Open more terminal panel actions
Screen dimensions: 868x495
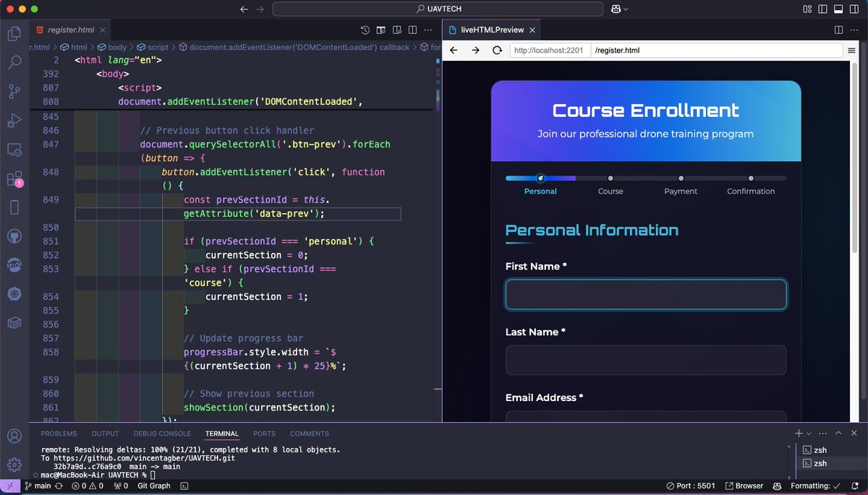coord(822,434)
